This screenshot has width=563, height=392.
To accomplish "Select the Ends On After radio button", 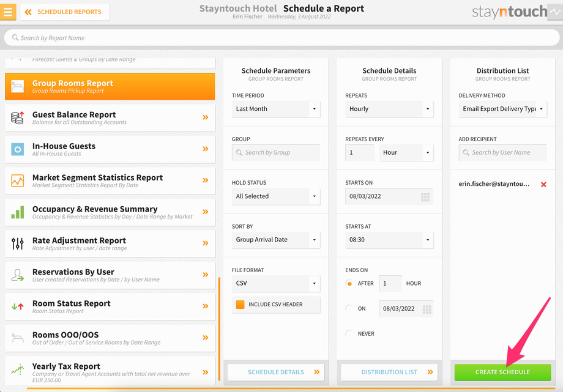I will click(x=349, y=284).
